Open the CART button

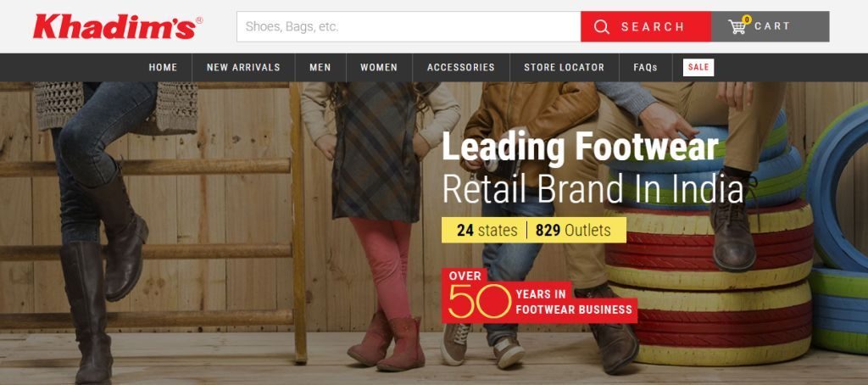tap(770, 26)
